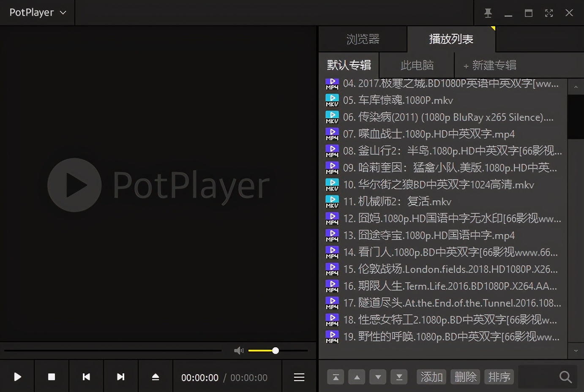Switch to the 浏览器 tab

click(362, 39)
